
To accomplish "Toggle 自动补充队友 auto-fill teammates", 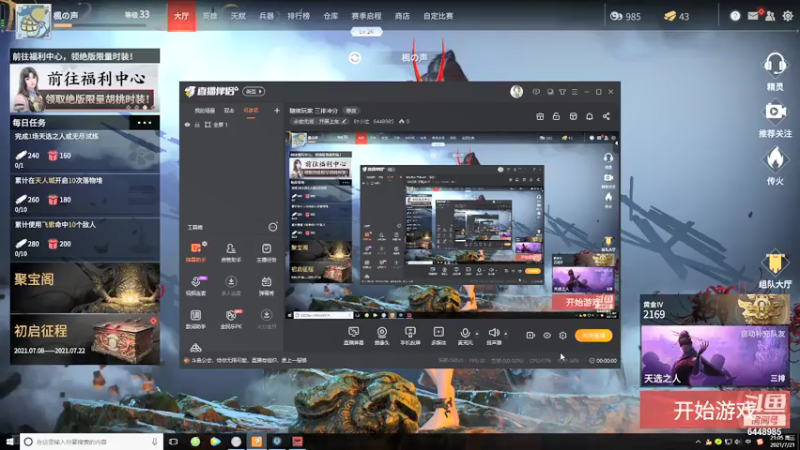I will [x=762, y=333].
